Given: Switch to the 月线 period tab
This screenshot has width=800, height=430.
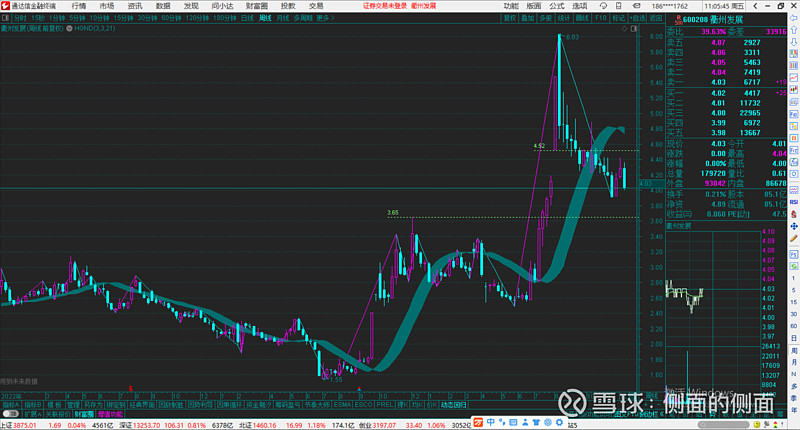Looking at the screenshot, I should coord(282,18).
